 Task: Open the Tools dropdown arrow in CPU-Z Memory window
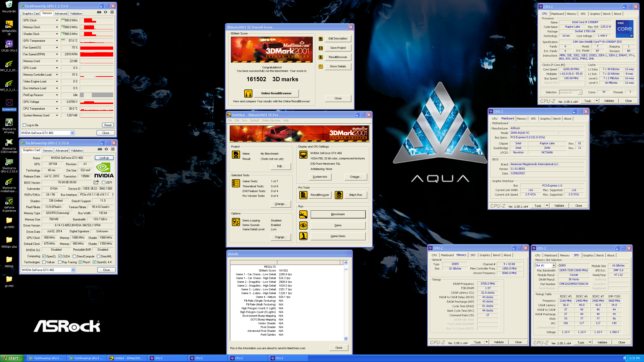487,342
